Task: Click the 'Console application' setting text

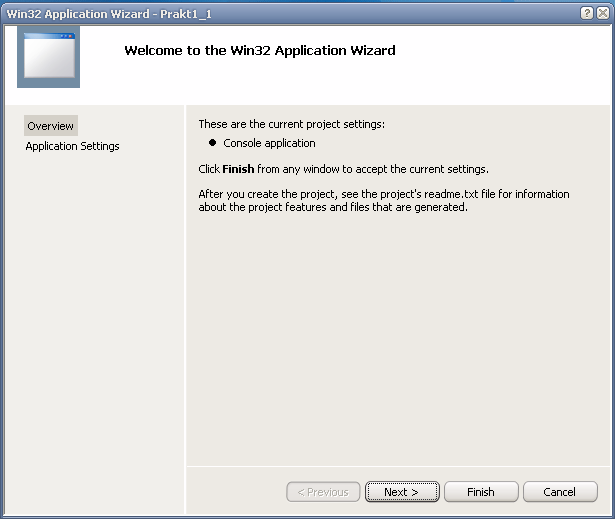Action: point(269,143)
